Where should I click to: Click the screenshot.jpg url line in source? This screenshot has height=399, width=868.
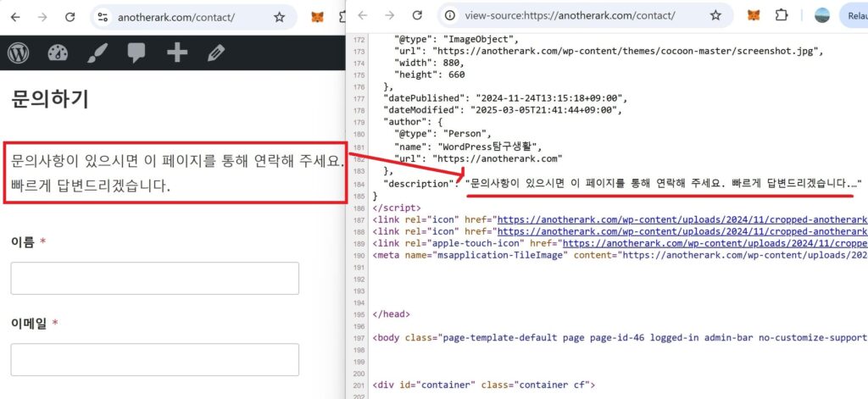coord(609,52)
